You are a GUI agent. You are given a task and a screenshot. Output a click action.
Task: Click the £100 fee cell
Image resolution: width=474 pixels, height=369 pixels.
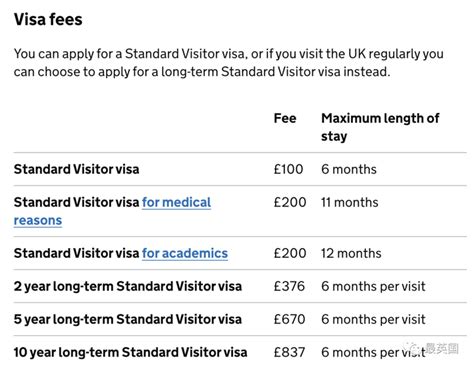pos(288,169)
